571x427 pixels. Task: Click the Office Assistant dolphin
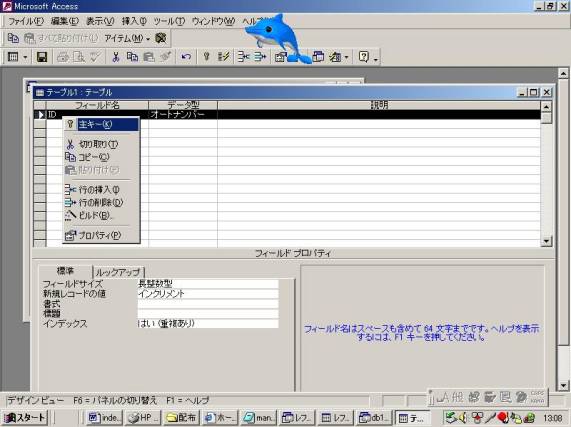[x=279, y=38]
